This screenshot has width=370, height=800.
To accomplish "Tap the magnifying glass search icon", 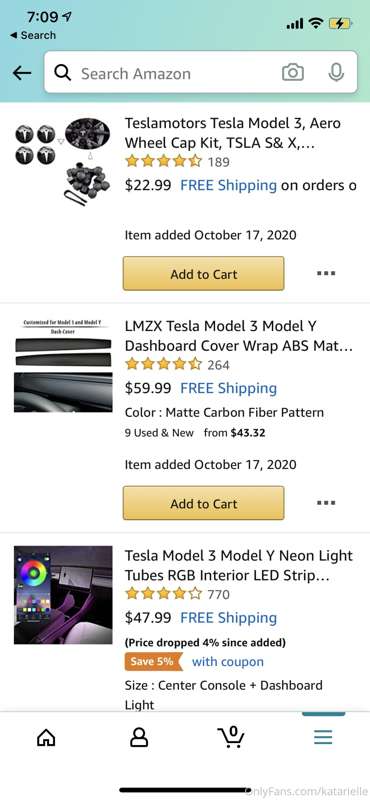I will point(63,73).
